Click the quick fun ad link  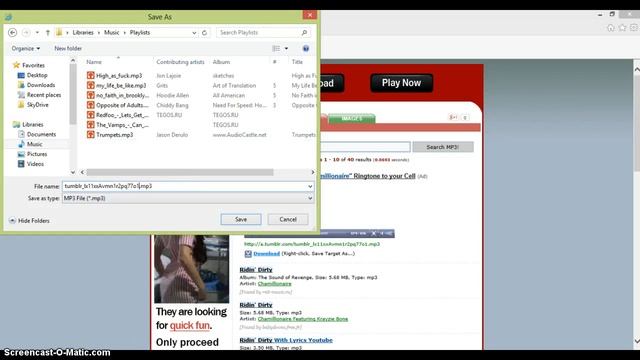point(190,326)
